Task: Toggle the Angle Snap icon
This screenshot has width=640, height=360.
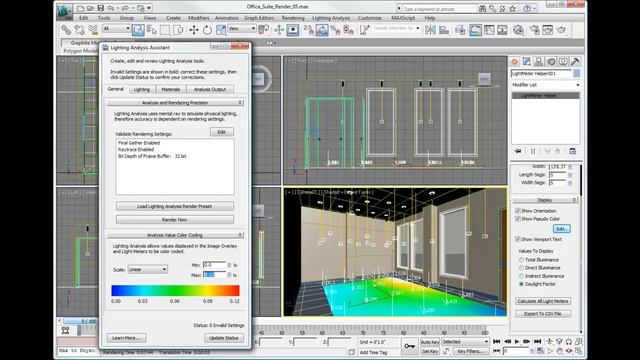Action: click(322, 30)
